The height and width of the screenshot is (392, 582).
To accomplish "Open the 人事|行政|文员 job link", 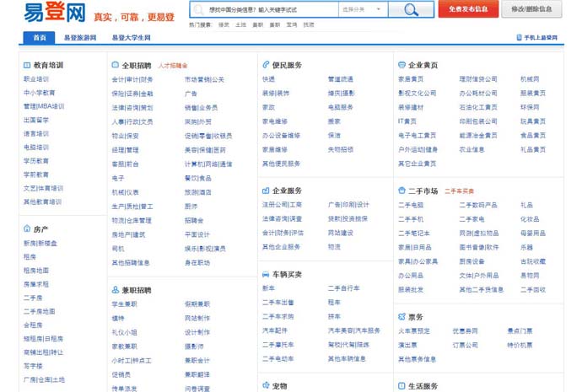I will tap(132, 121).
